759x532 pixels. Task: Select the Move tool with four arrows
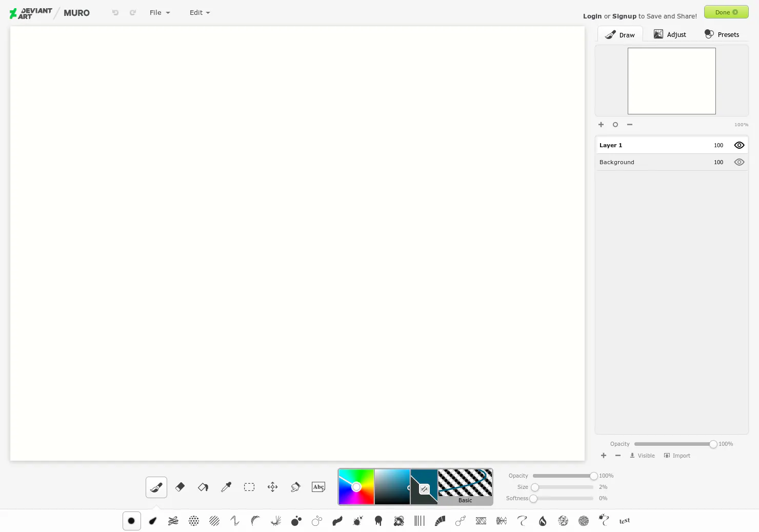272,487
